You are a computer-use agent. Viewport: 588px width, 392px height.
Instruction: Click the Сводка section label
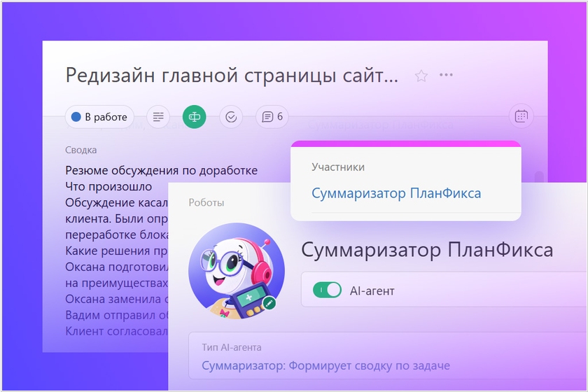tap(81, 150)
